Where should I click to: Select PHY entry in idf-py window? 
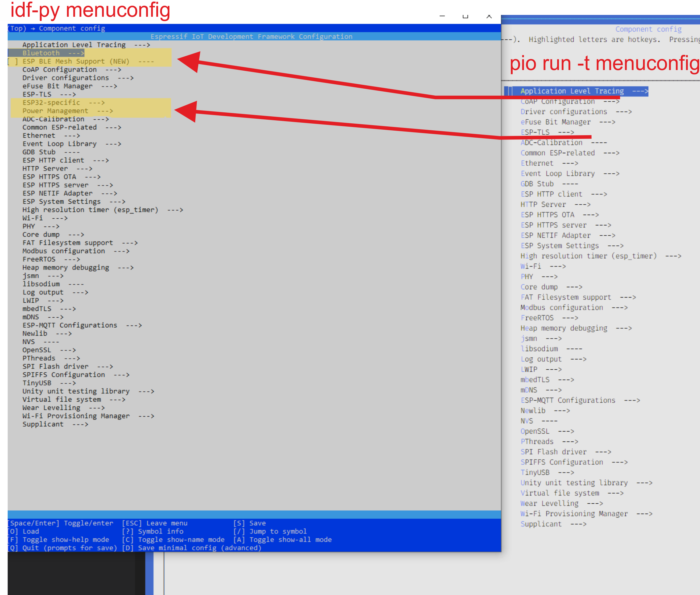pos(41,226)
